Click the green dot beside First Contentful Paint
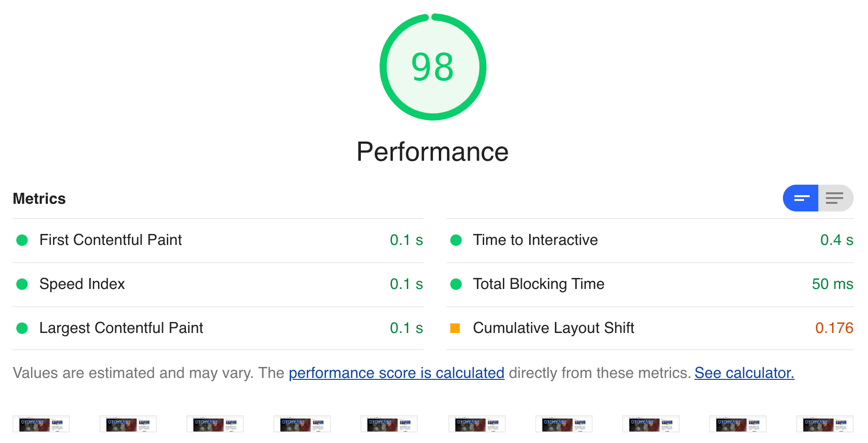 (x=22, y=240)
